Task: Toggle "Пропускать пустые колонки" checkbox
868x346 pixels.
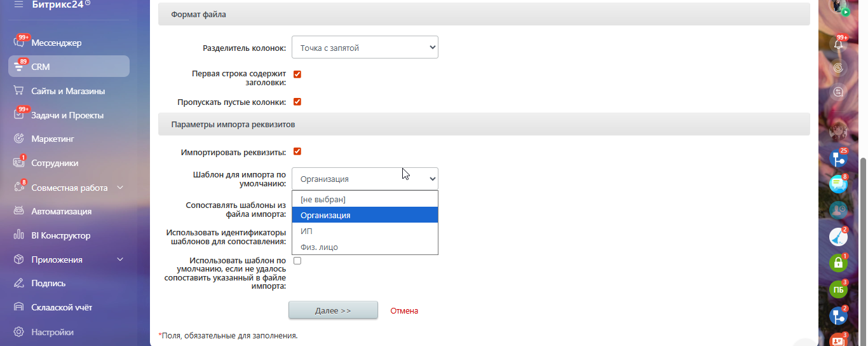Action: click(x=297, y=102)
